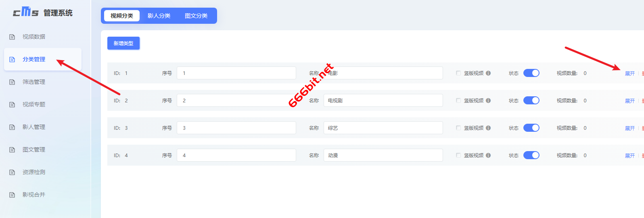
Task: Toggle status switch for 电影 row
Action: (x=531, y=73)
